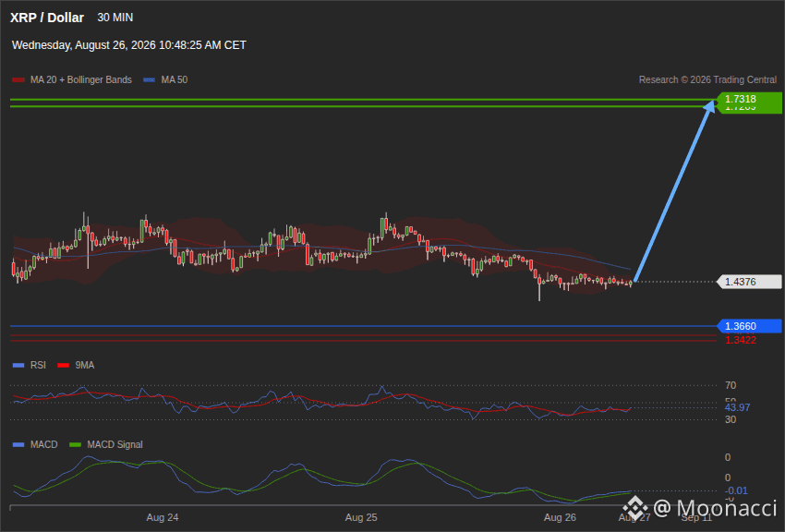Click the Aug 24 date axis label
785x532 pixels.
point(163,517)
